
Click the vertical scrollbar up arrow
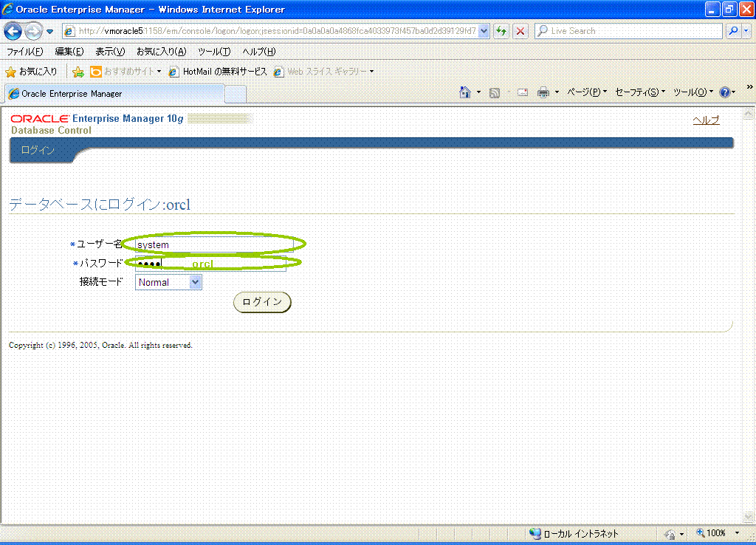coord(749,114)
